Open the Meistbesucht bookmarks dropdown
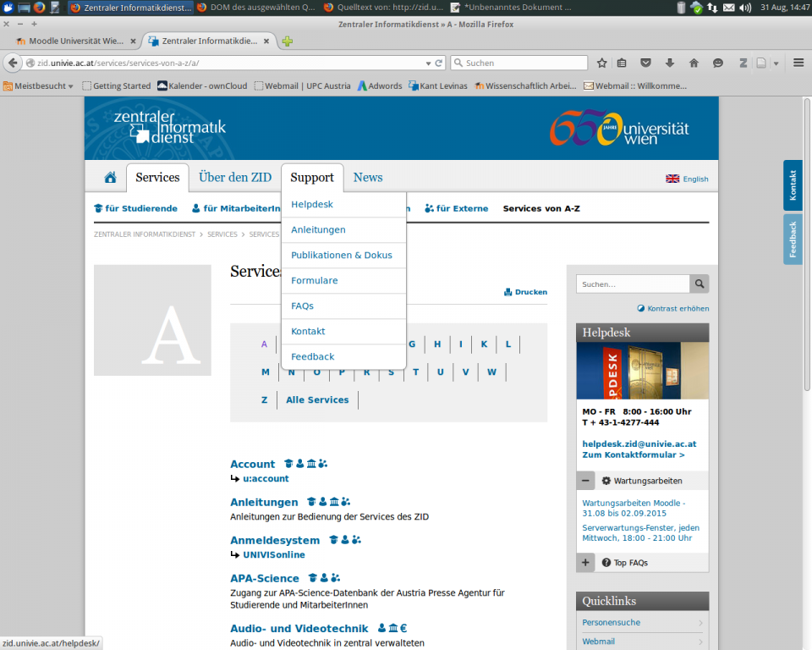The height and width of the screenshot is (650, 812). click(x=39, y=85)
